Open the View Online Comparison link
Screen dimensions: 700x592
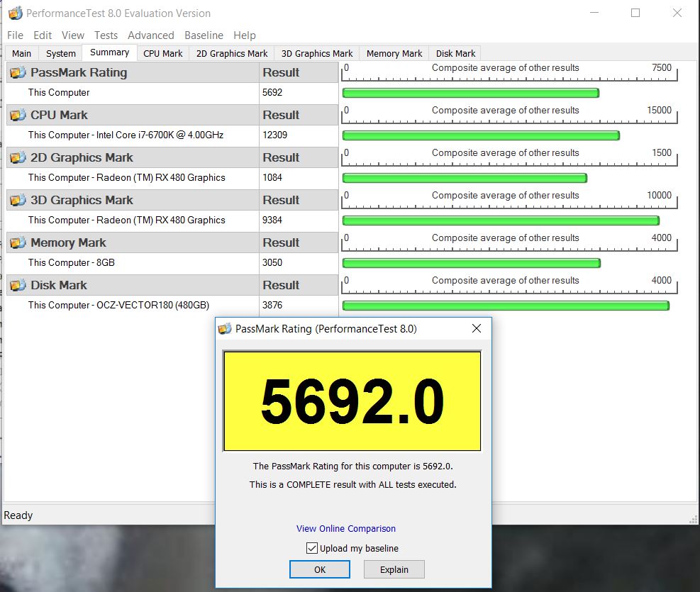pyautogui.click(x=346, y=529)
